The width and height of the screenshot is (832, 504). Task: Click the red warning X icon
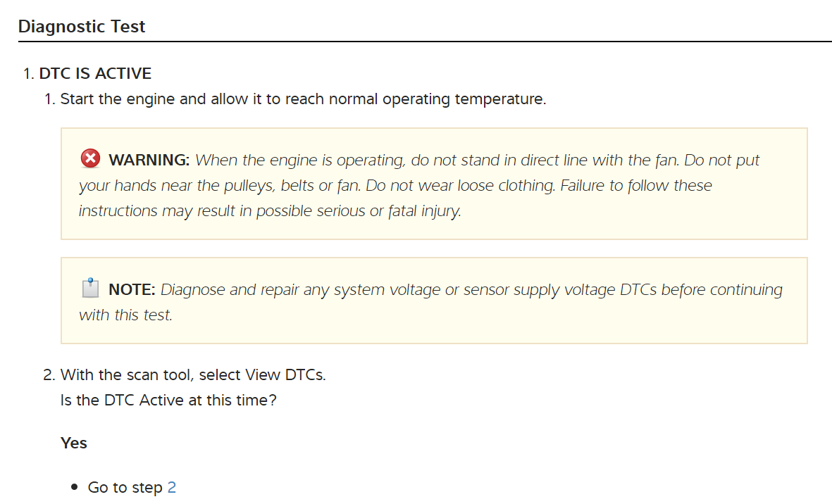[90, 159]
